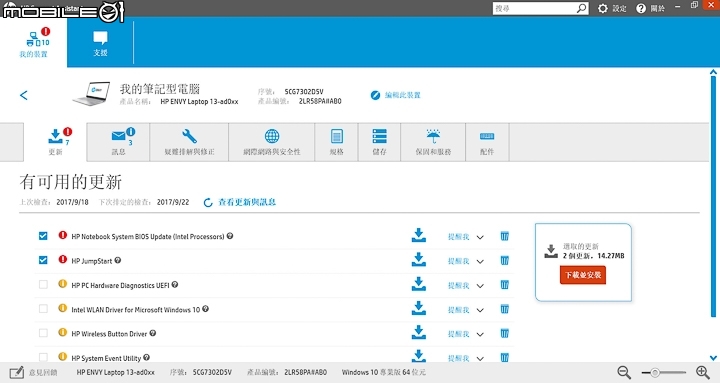Viewport: 720px width, 383px height.
Task: Expand remind-me dropdown for HP JumpStart
Action: pos(480,262)
